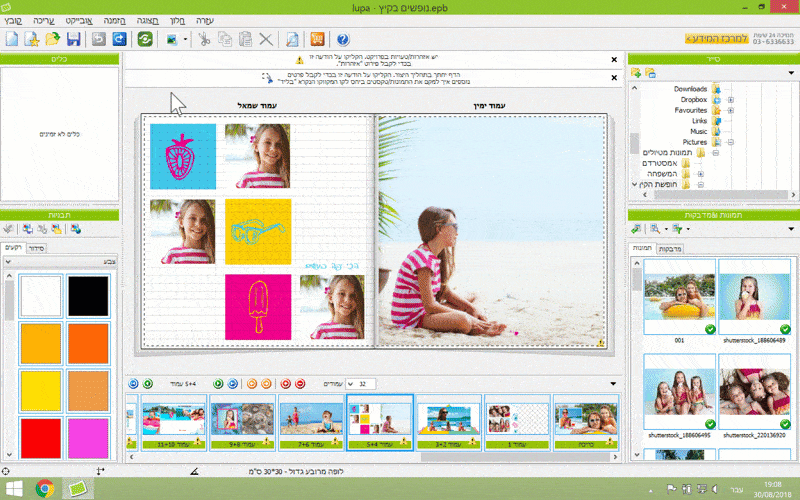
Task: Expand the Dropbox folder in the tree
Action: [730, 100]
